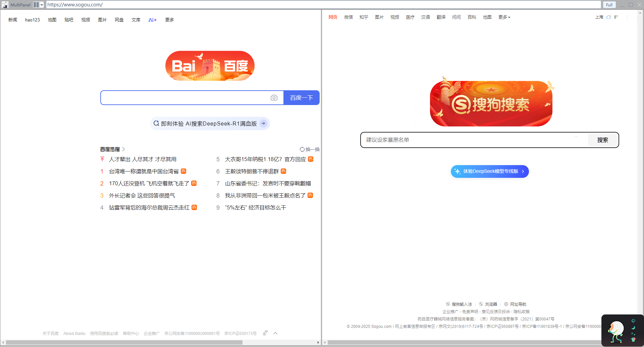644x347 pixels.
Task: Click hot badge beside 大衣哥 entry
Action: 311,159
